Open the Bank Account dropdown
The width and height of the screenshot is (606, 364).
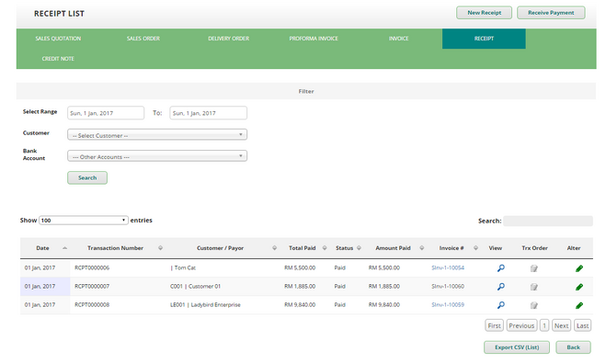point(157,155)
